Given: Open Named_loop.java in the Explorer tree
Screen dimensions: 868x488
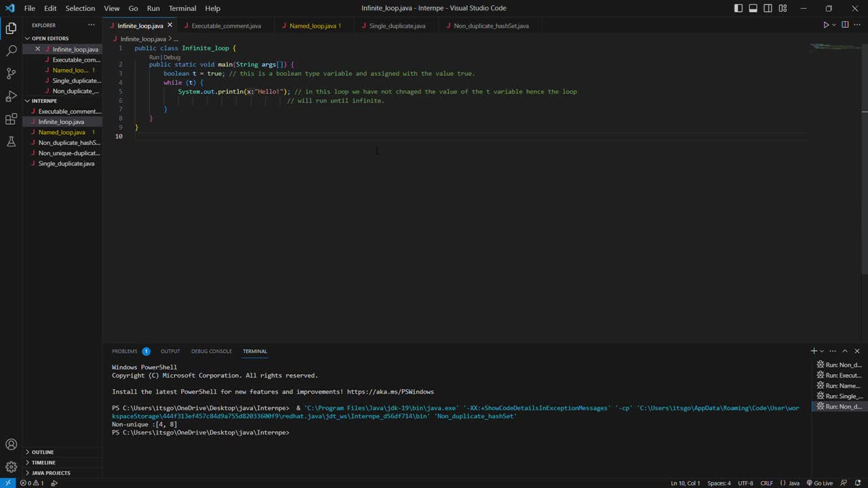Looking at the screenshot, I should click(62, 132).
